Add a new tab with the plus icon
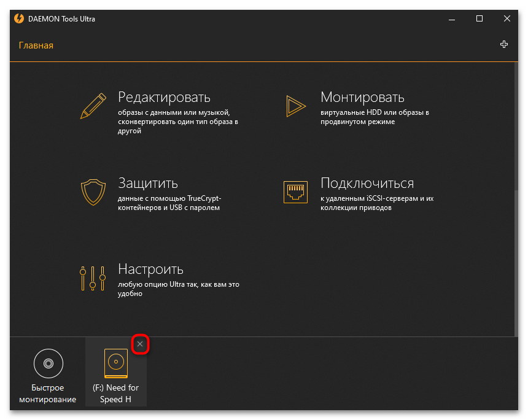528x420 pixels. [x=504, y=44]
